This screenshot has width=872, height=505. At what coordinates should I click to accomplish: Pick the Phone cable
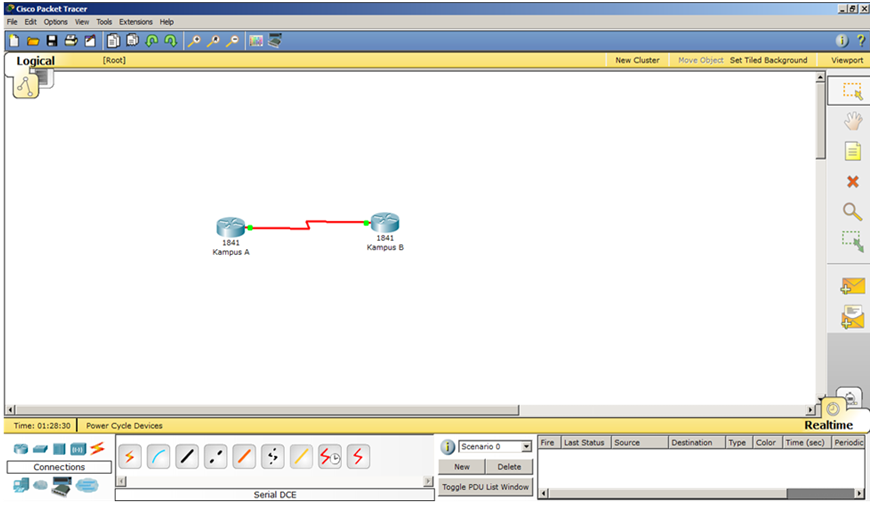tap(272, 457)
